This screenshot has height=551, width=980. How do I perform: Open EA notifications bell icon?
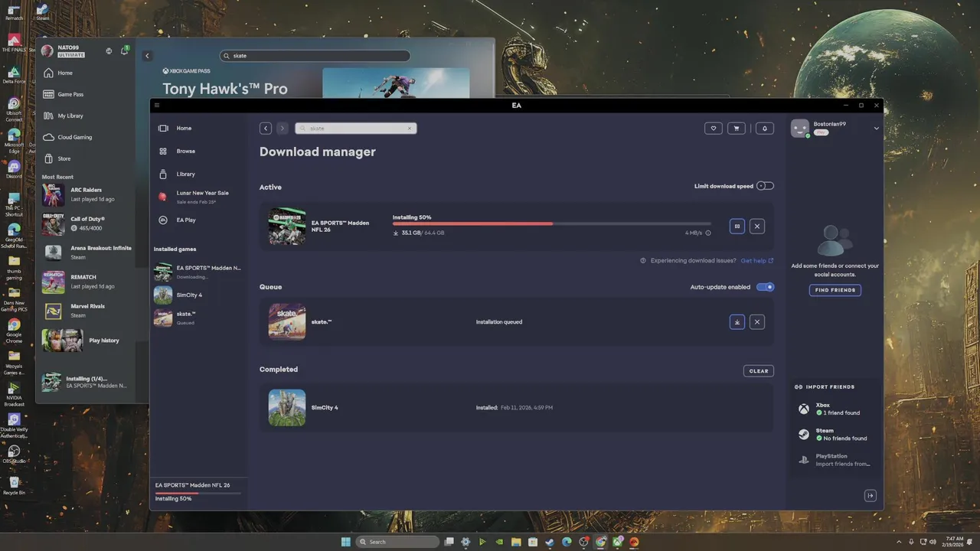(x=764, y=129)
